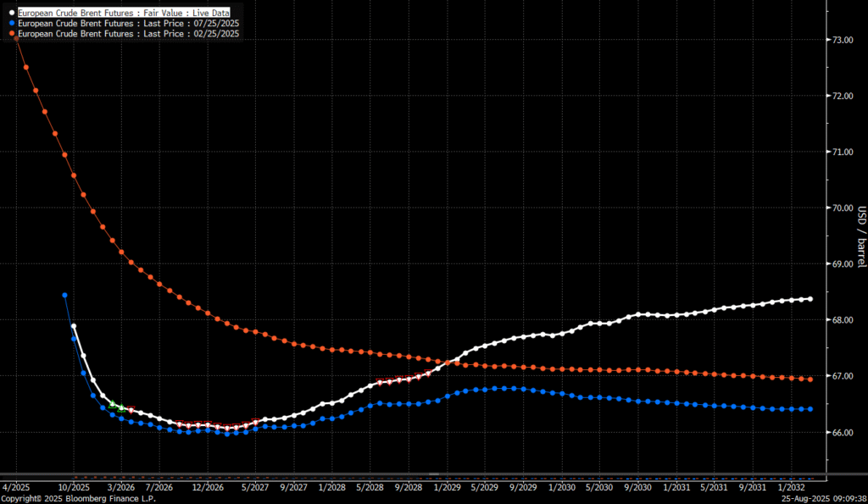This screenshot has height=504, width=868.
Task: Select the Last Price 02/25/2025 legend entry
Action: click(129, 34)
